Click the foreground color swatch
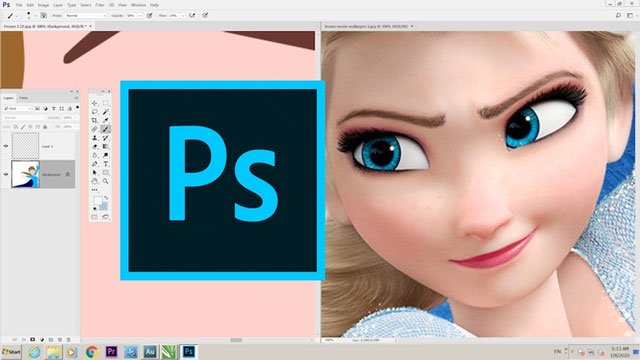The width and height of the screenshot is (640, 360). 97,200
